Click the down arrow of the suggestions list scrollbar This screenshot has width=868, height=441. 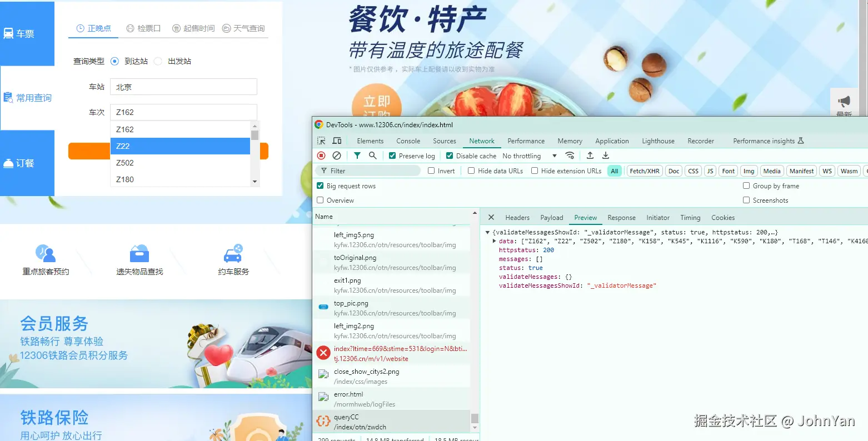(x=255, y=182)
